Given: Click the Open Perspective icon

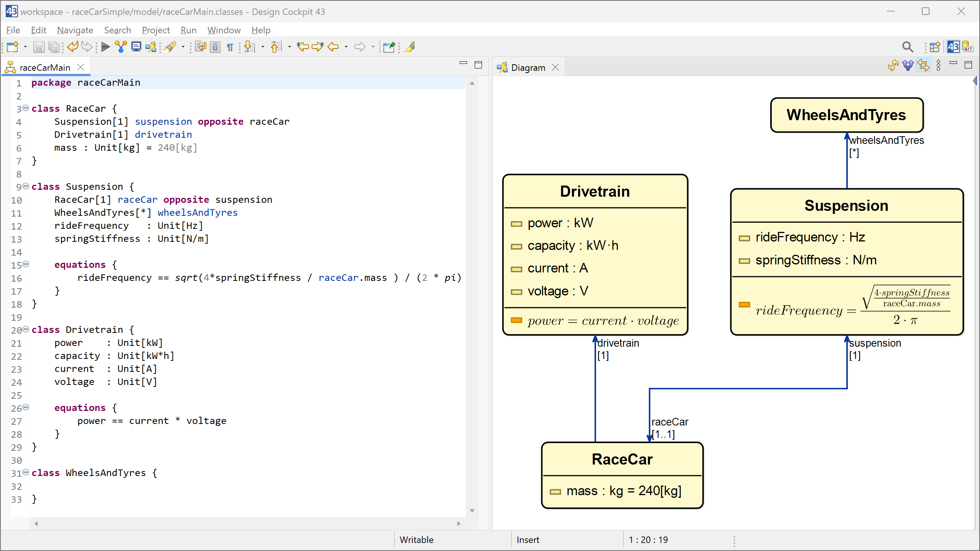Looking at the screenshot, I should tap(935, 47).
